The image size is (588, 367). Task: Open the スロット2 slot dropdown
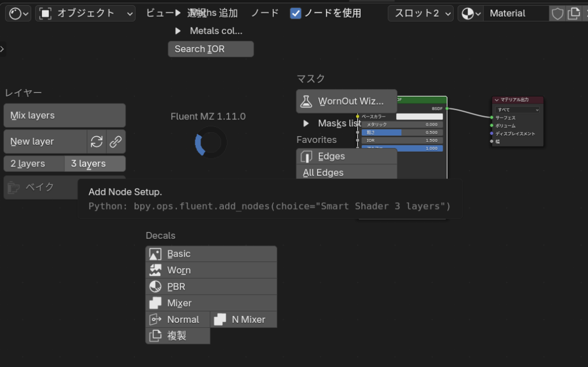[420, 13]
